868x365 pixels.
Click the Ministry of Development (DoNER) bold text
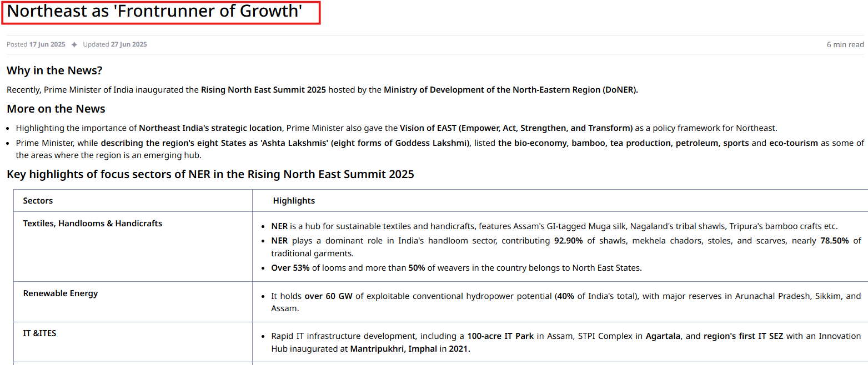pos(510,90)
